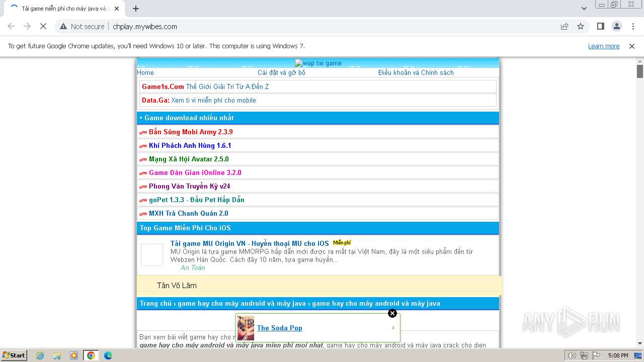Click the address bar URL

tap(145, 27)
